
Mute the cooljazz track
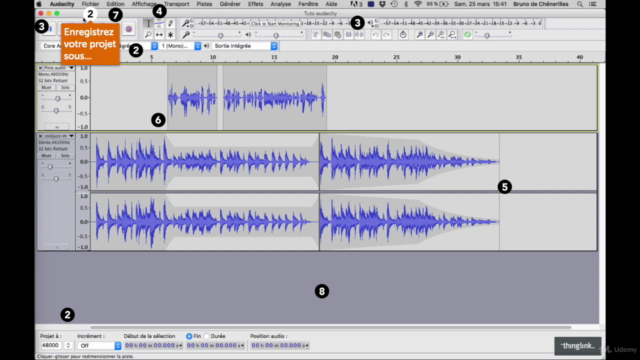pyautogui.click(x=46, y=156)
